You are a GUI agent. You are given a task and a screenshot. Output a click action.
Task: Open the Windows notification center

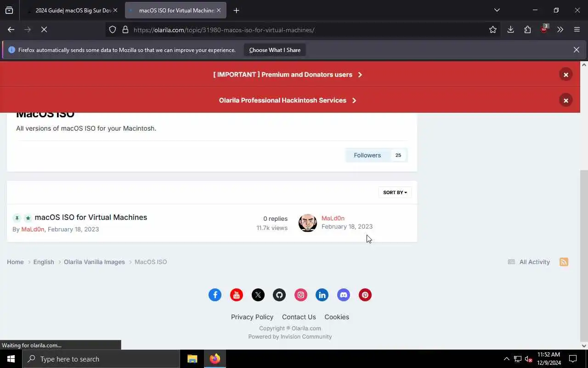click(x=573, y=359)
